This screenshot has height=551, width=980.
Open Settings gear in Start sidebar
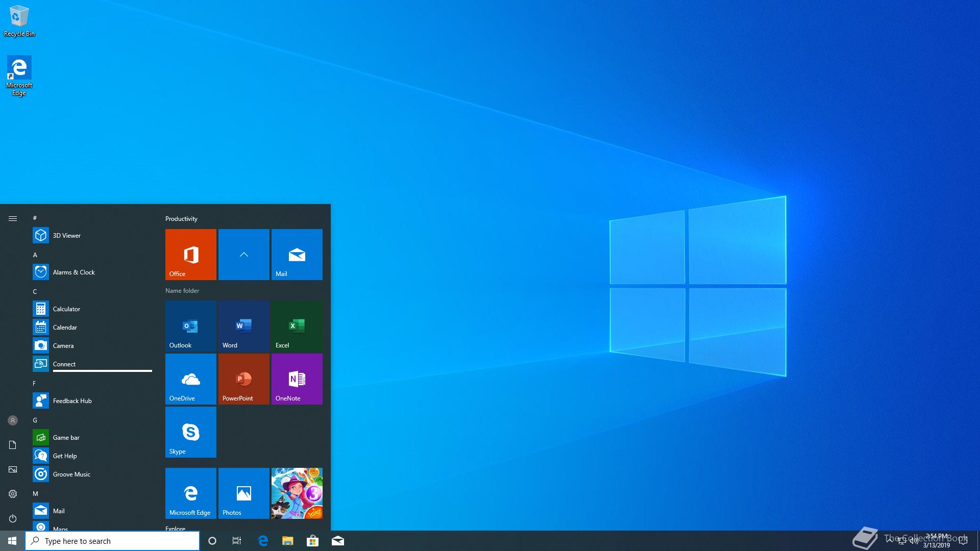pyautogui.click(x=13, y=494)
